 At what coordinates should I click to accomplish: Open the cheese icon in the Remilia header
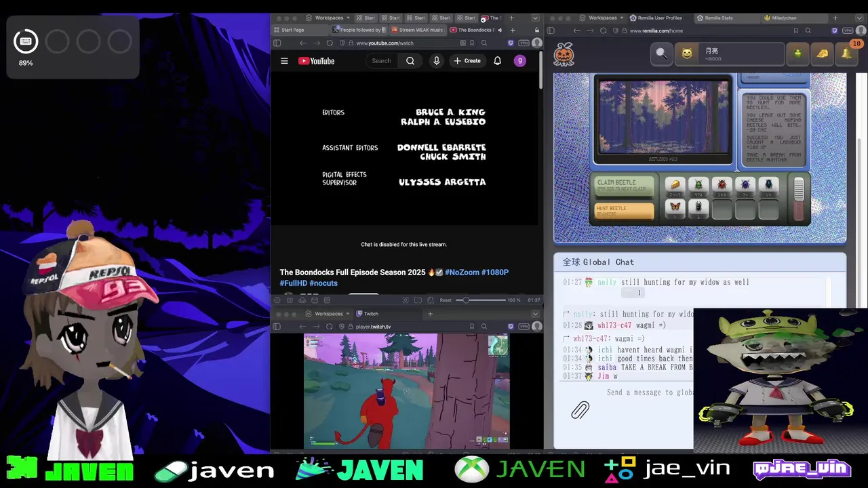coord(822,54)
